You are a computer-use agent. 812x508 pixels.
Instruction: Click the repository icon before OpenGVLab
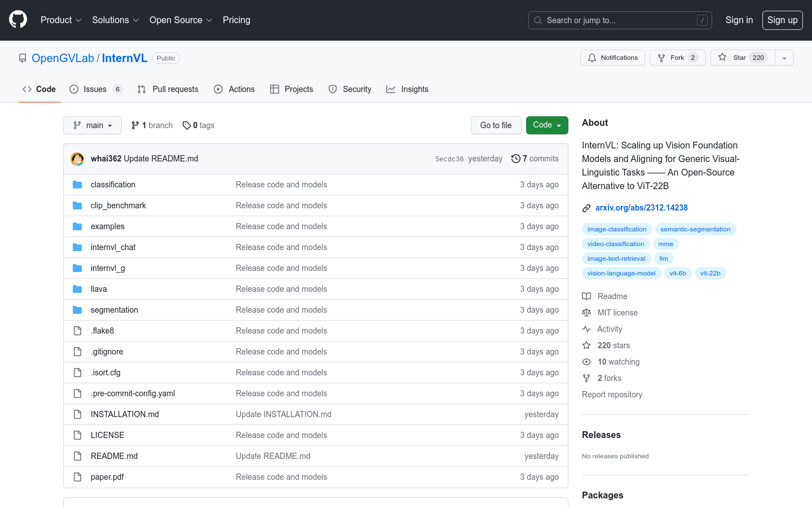coord(23,58)
